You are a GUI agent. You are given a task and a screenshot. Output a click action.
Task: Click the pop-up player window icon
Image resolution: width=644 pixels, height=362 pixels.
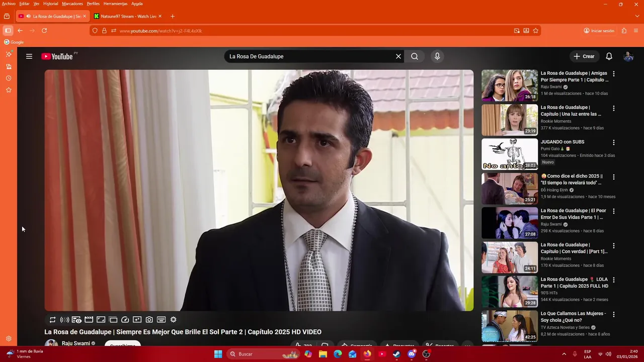(x=113, y=320)
